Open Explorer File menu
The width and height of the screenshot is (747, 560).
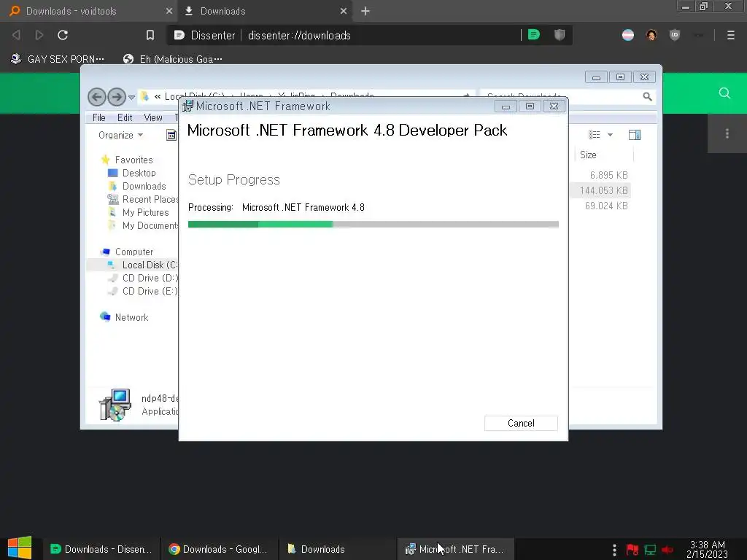pos(99,117)
